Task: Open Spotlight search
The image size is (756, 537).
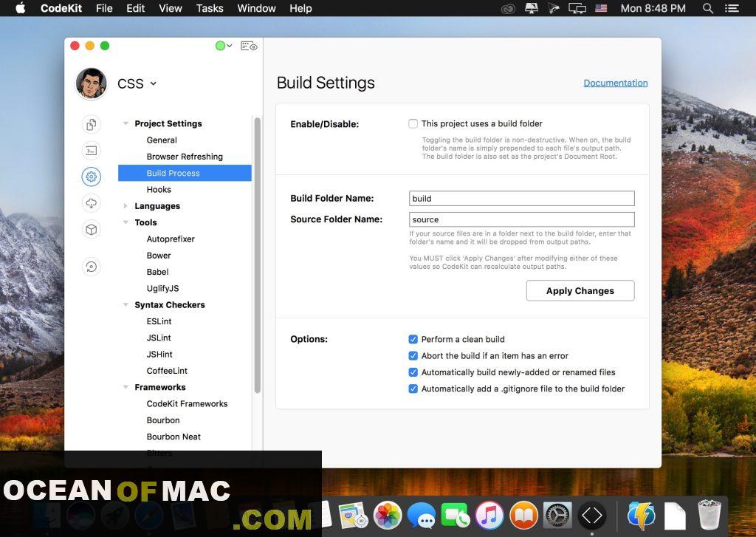Action: point(708,8)
